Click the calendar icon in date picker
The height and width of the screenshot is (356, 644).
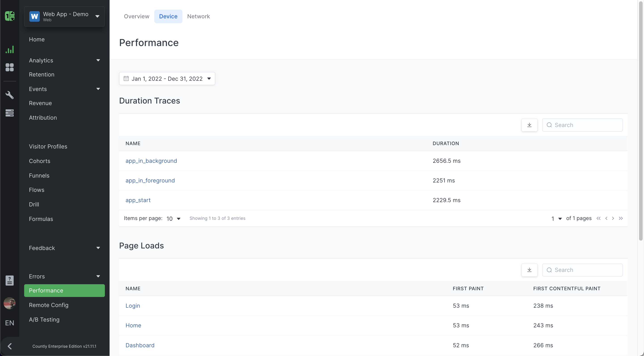tap(126, 78)
